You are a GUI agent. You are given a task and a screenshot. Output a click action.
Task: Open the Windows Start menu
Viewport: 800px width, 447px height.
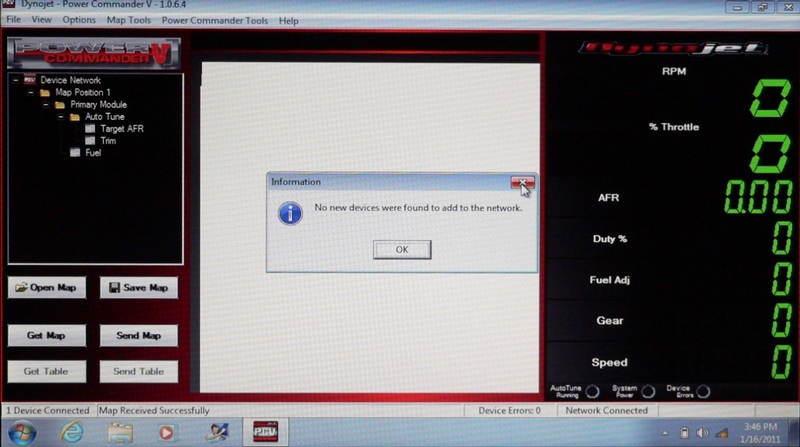(23, 432)
